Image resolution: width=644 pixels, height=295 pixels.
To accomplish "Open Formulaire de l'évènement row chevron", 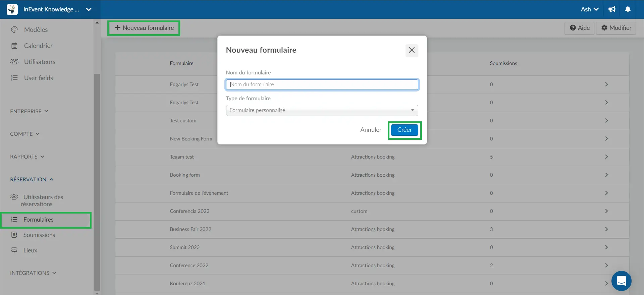I will click(x=606, y=193).
